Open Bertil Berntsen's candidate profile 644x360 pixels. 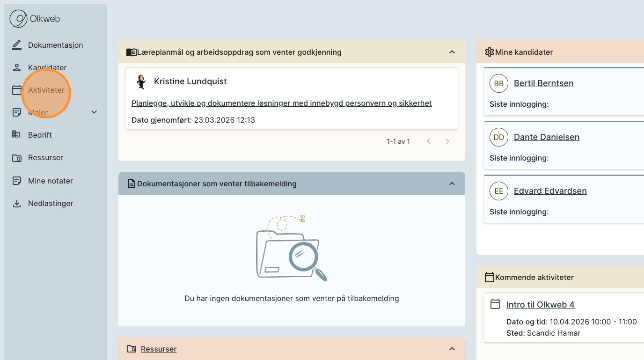[x=543, y=83]
